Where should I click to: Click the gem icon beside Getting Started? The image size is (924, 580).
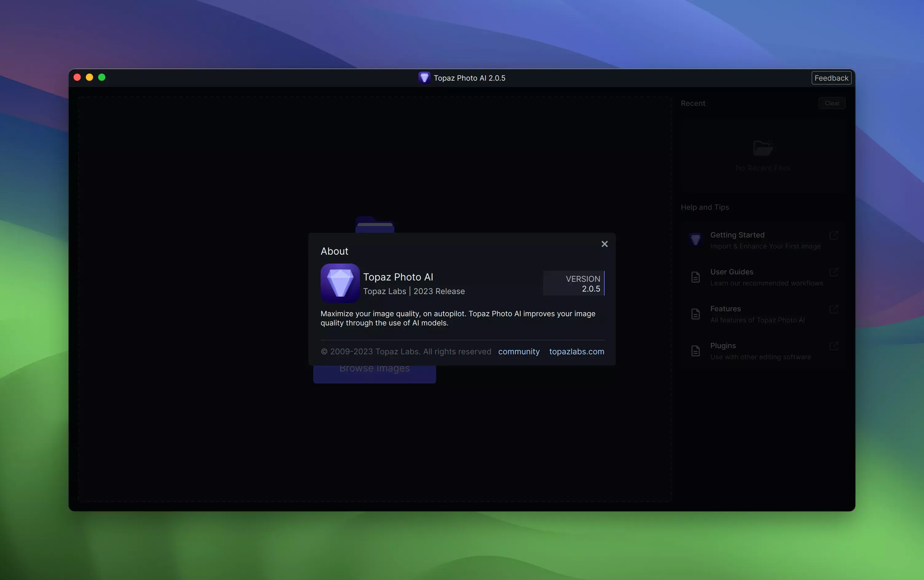tap(695, 240)
